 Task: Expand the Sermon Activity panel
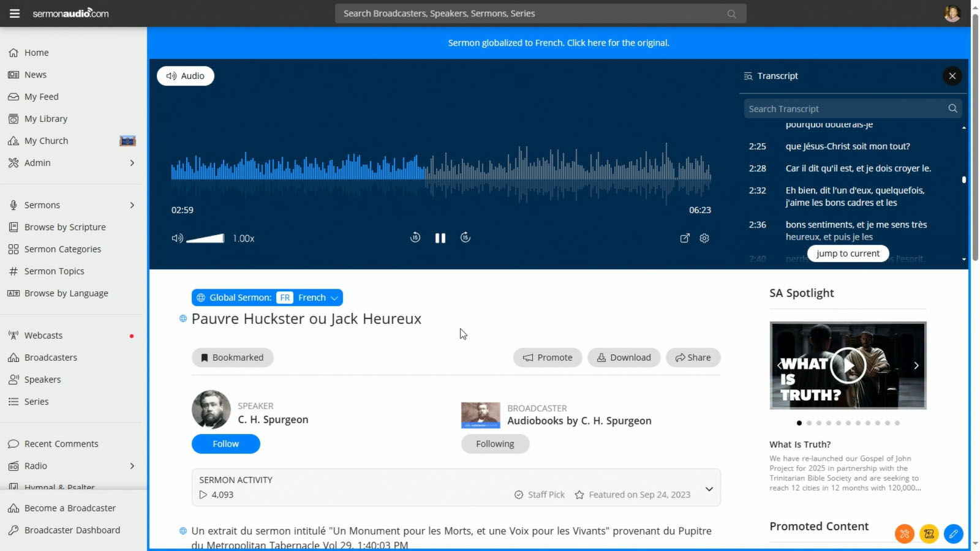coord(709,489)
